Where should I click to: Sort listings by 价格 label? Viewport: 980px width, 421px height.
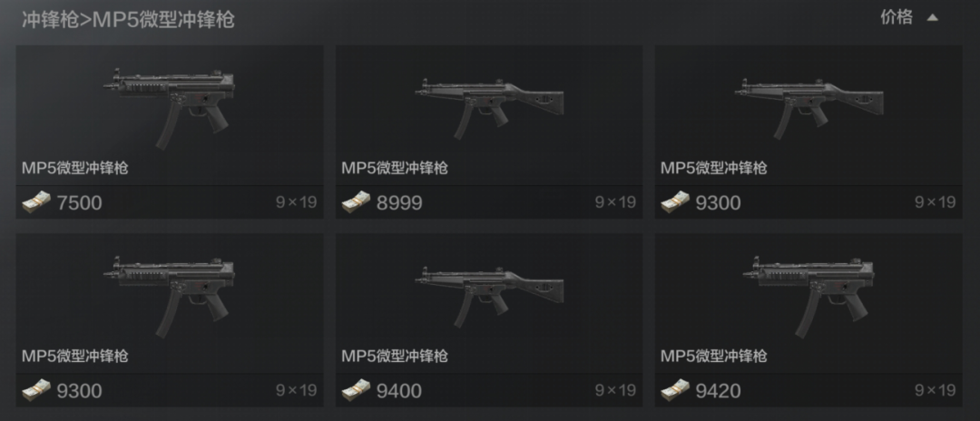coord(897,17)
